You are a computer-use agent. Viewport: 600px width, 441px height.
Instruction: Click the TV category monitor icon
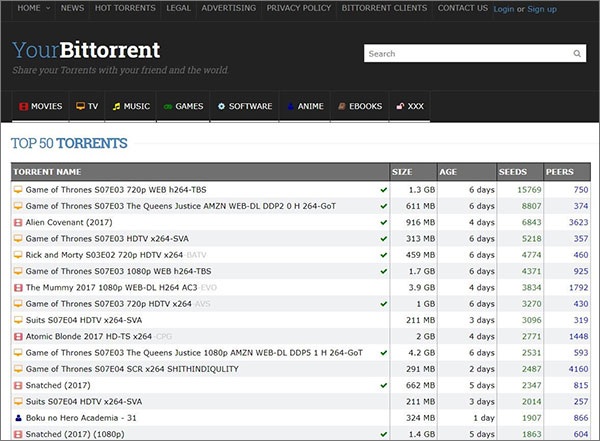(80, 106)
